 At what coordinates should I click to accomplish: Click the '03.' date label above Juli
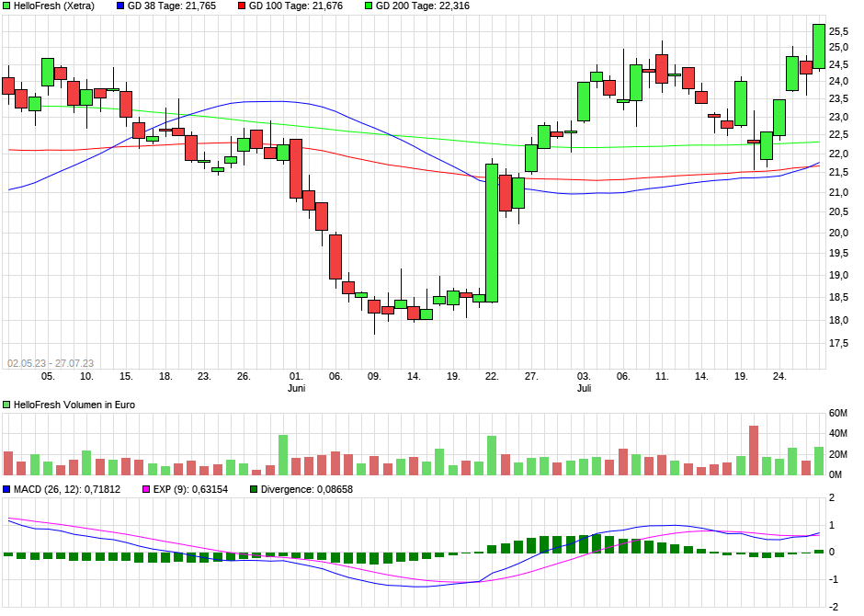click(x=584, y=376)
